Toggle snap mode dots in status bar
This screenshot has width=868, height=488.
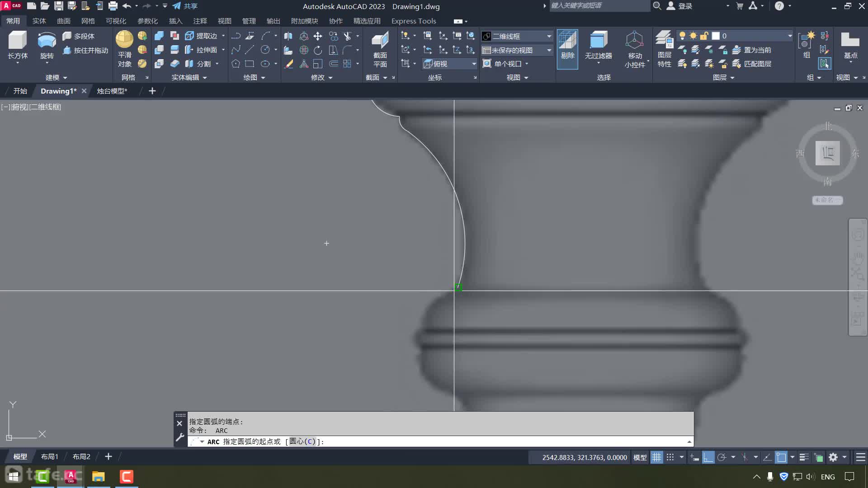tap(670, 457)
